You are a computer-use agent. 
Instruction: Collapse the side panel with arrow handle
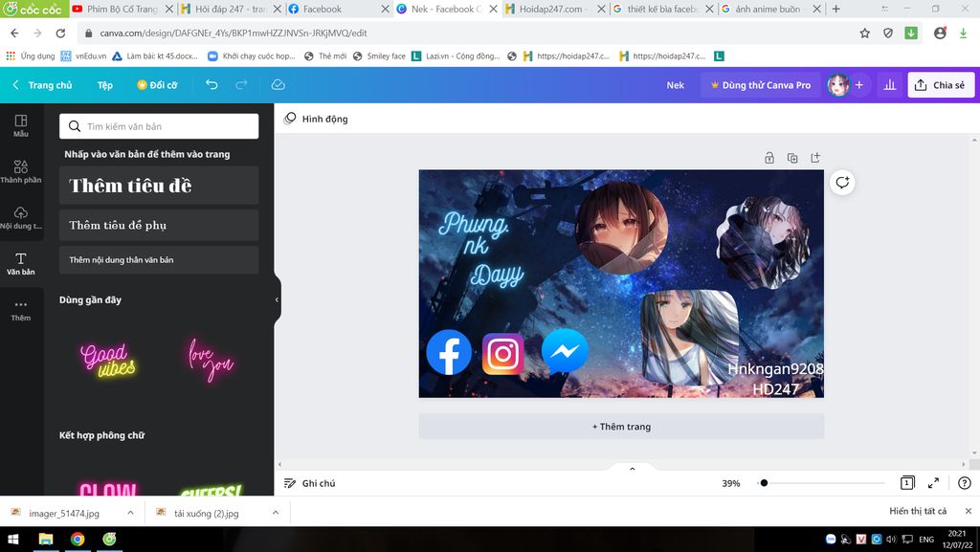(x=277, y=299)
